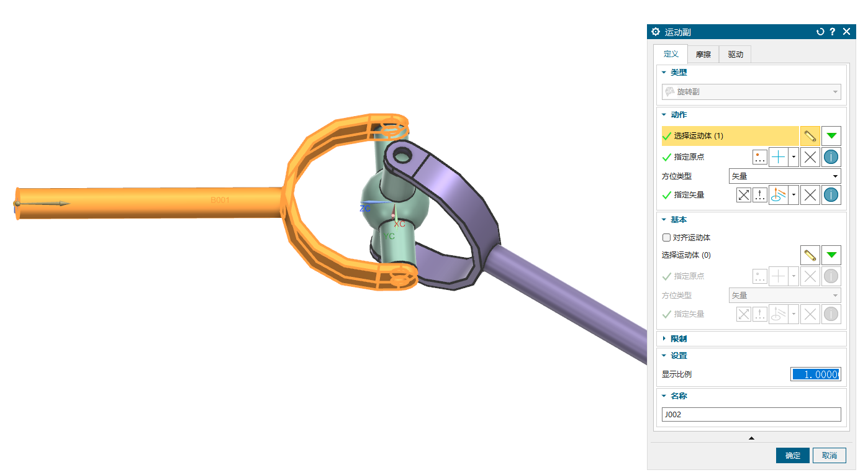Click the motion body select icon under 基本
Screen dimensions: 868x475
coord(810,255)
